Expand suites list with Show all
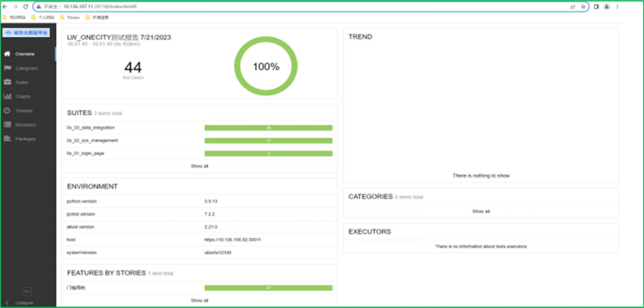644x308 pixels. click(200, 166)
